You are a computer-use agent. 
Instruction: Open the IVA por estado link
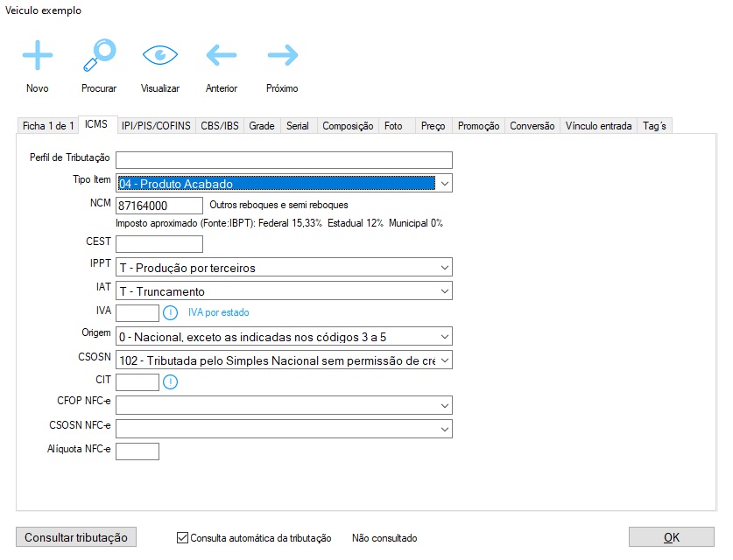pos(224,312)
